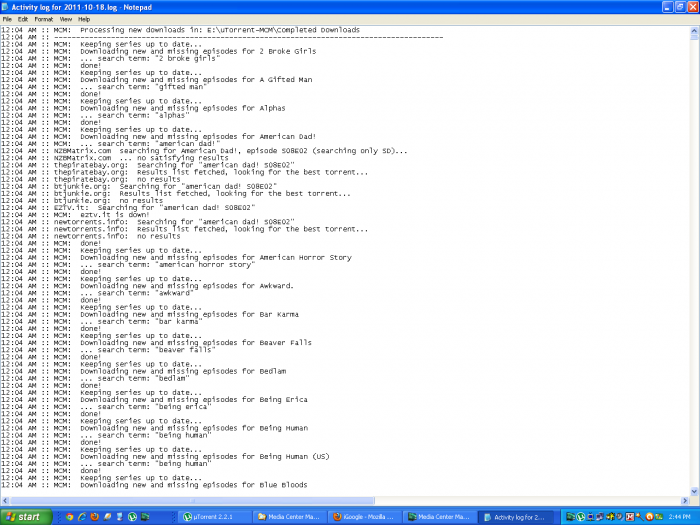Click the search term "beaver falls" line
Viewport: 700px width, 525px height.
108,350
